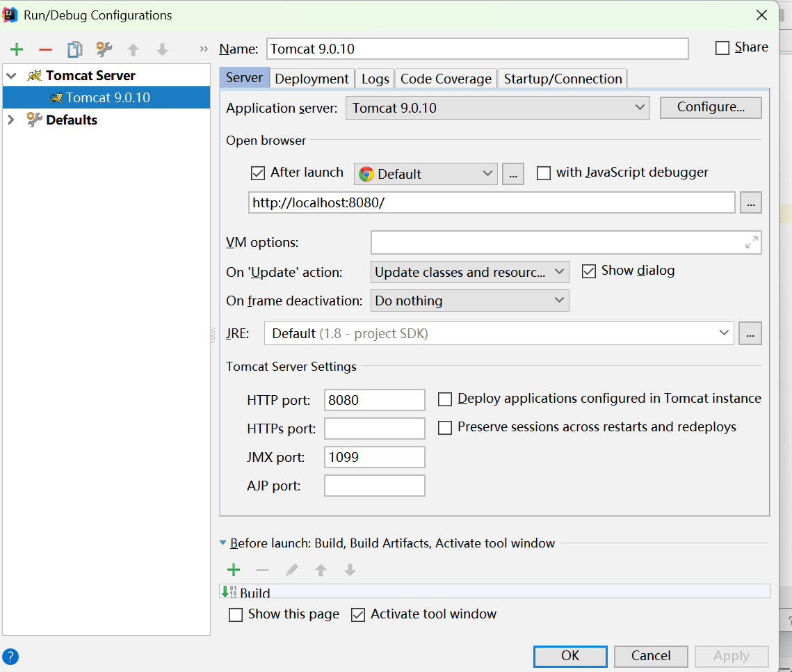Click the expand icon in the VM options field
The width and height of the screenshot is (792, 672).
point(752,243)
